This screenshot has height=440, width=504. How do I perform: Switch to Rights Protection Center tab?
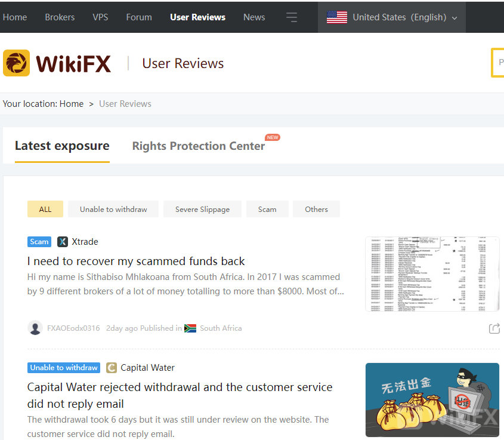198,146
